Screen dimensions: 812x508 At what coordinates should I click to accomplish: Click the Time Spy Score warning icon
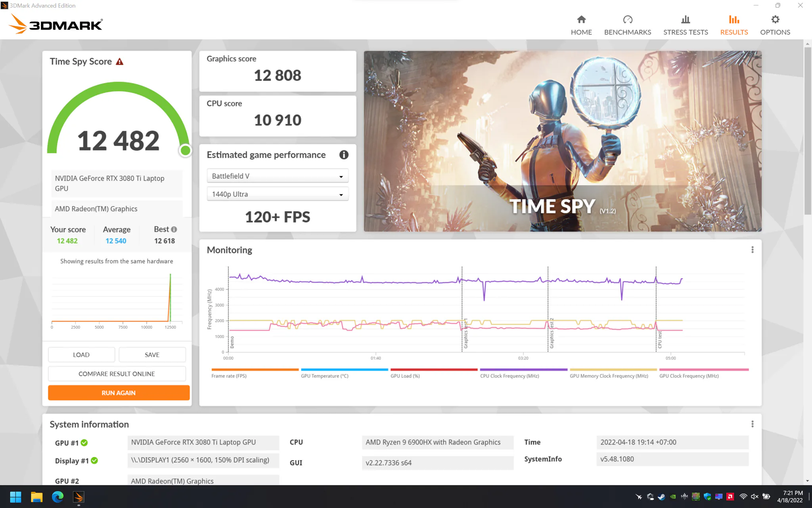point(119,62)
